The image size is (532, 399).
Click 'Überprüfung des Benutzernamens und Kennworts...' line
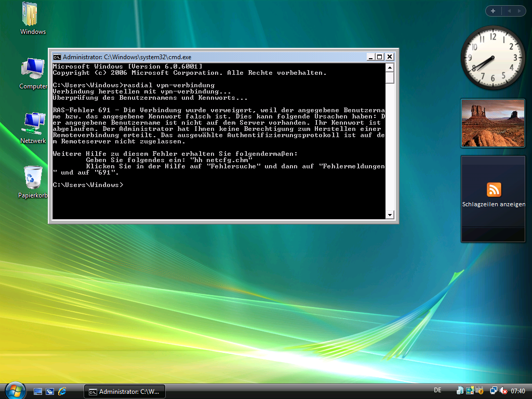tap(150, 98)
